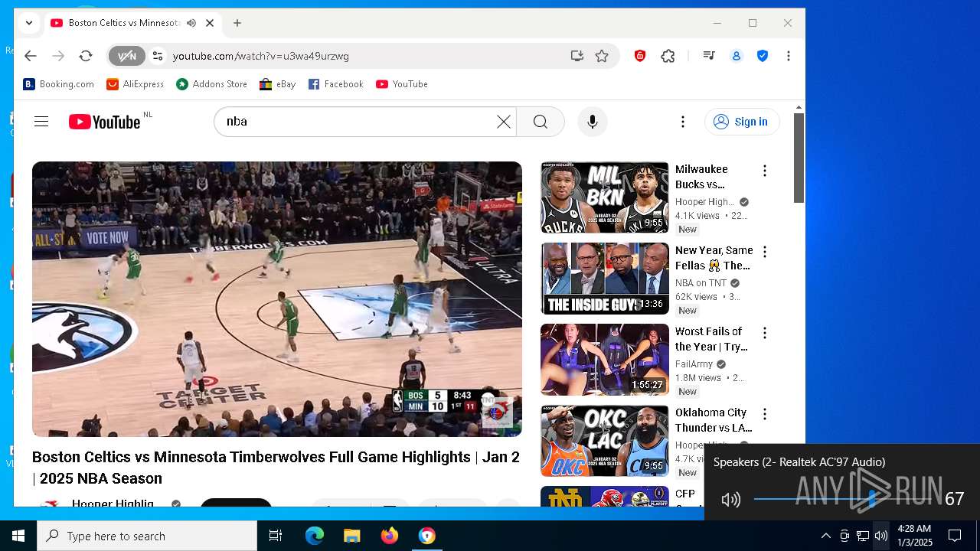Click the Celtics vs Timberwolves video player

pos(277,299)
